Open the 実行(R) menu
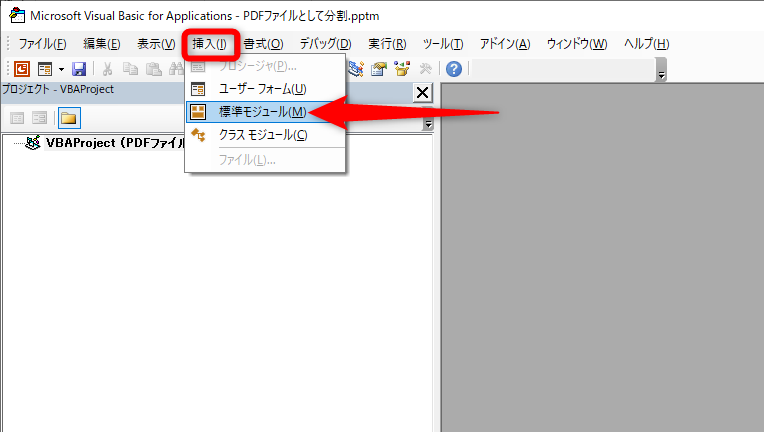The height and width of the screenshot is (432, 764). [x=387, y=44]
